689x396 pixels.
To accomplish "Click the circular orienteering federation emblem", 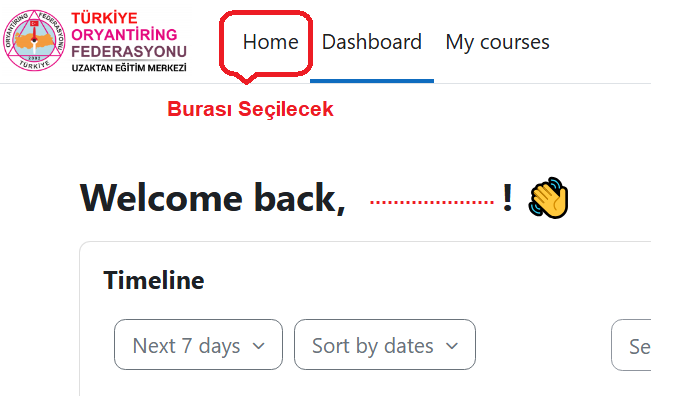I will 34,40.
